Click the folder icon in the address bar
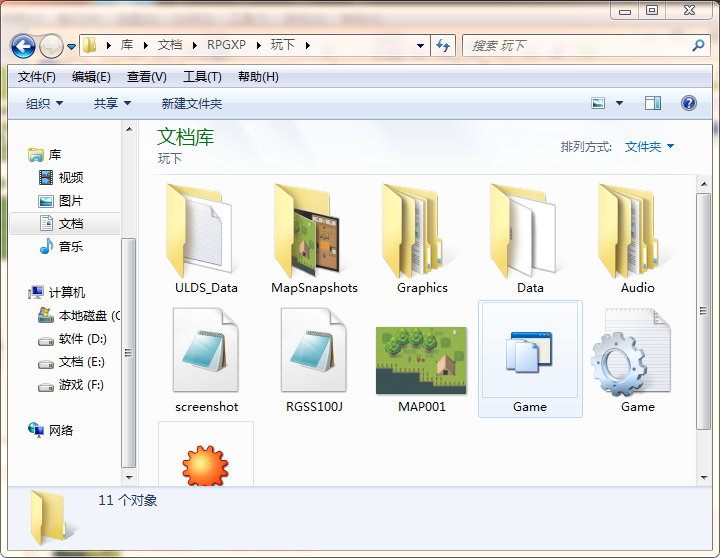Viewport: 720px width, 558px height. coord(90,45)
